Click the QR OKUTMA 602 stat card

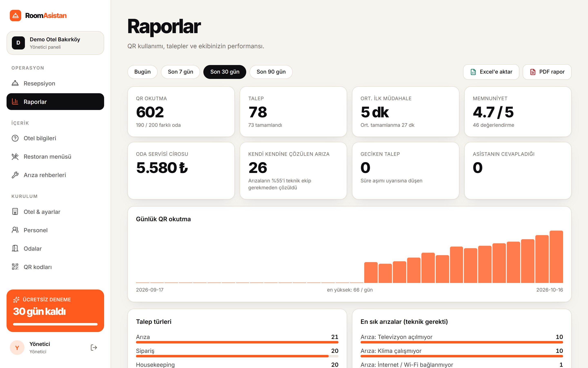click(x=181, y=111)
